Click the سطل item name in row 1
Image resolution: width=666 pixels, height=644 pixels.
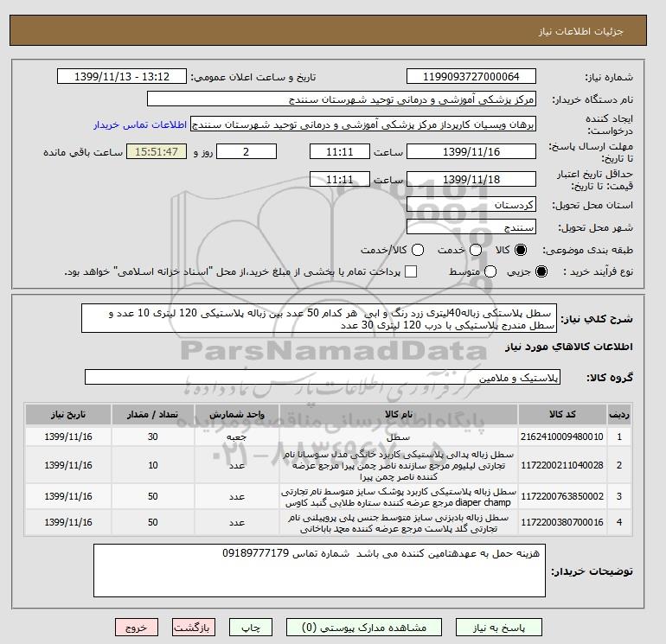[399, 437]
